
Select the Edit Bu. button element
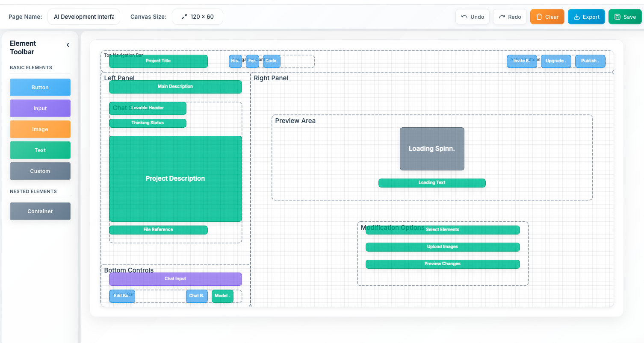tap(122, 296)
